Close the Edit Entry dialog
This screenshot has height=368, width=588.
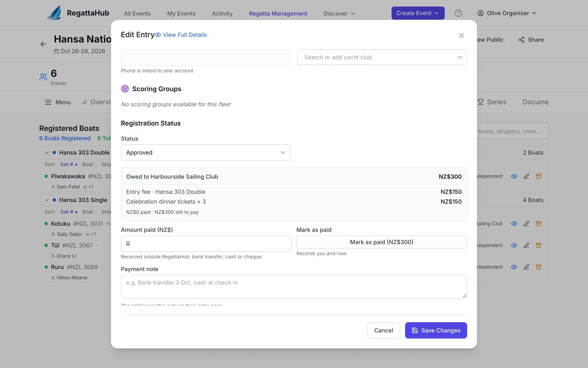point(461,36)
